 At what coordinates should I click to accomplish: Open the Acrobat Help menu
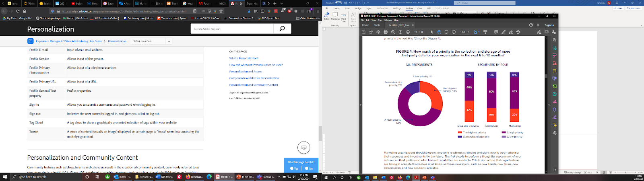[396, 20]
